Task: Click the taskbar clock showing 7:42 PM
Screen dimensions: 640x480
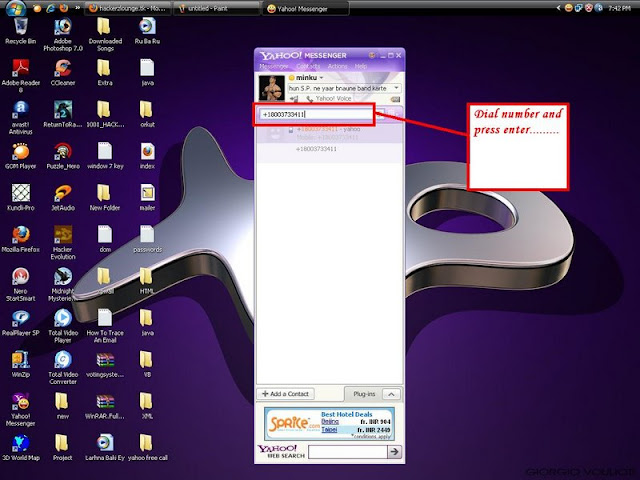Action: (619, 8)
